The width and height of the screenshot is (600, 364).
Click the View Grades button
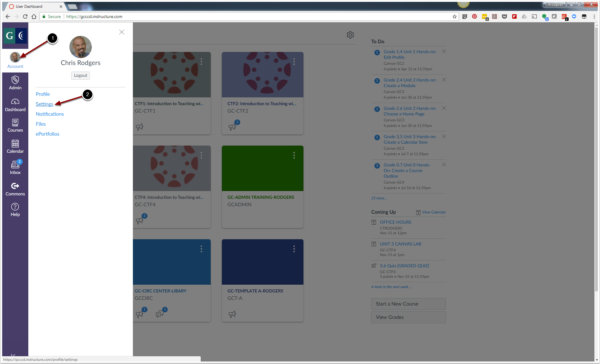(x=408, y=317)
